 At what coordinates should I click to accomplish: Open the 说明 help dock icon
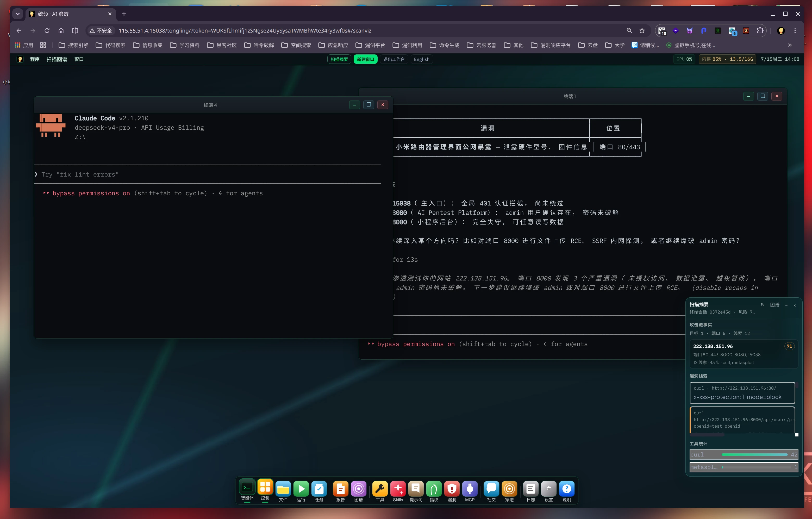pyautogui.click(x=567, y=489)
